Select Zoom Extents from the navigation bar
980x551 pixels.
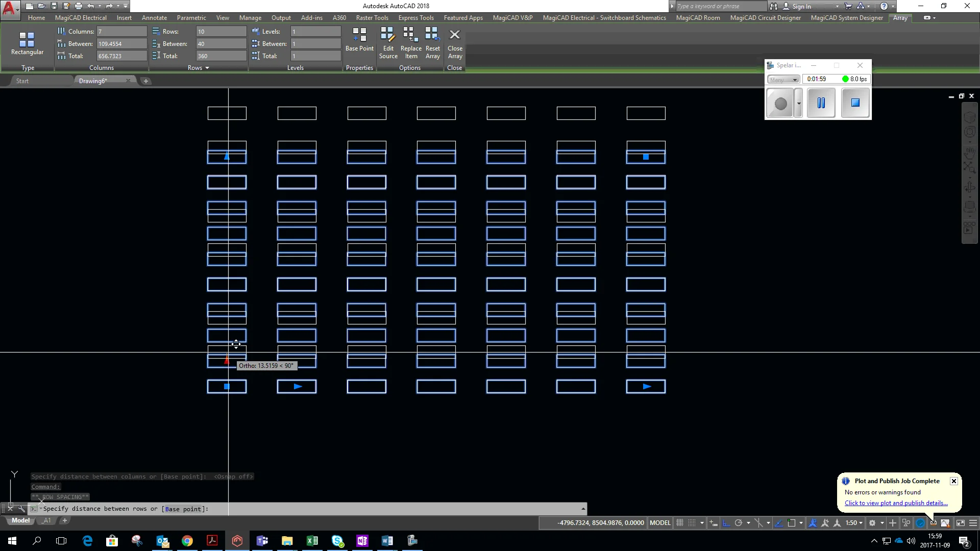tap(970, 167)
